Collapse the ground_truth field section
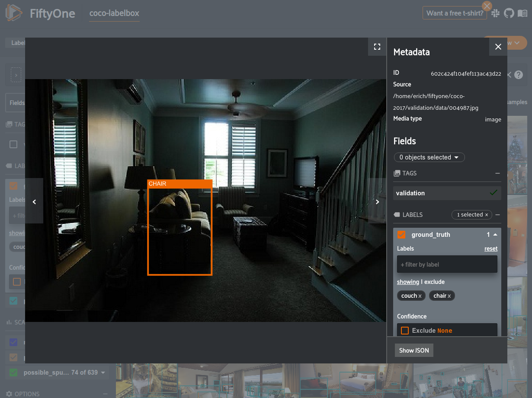This screenshot has width=532, height=398. 495,235
